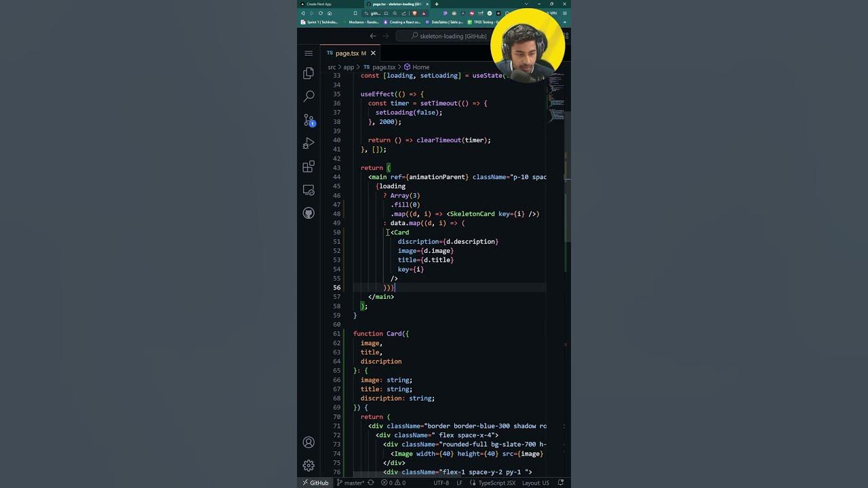The height and width of the screenshot is (488, 868).
Task: Click the GitHub remote indicator in status bar
Action: tap(315, 483)
